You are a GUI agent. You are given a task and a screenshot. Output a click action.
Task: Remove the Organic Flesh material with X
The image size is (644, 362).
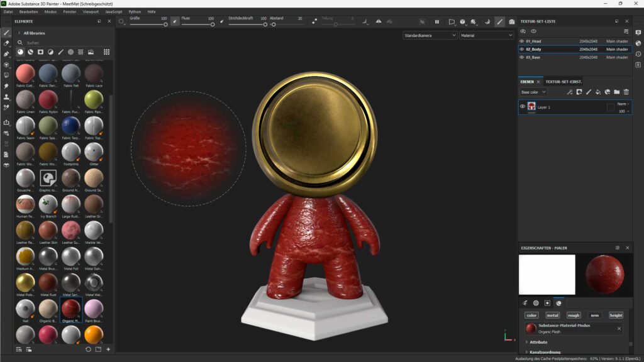(619, 328)
